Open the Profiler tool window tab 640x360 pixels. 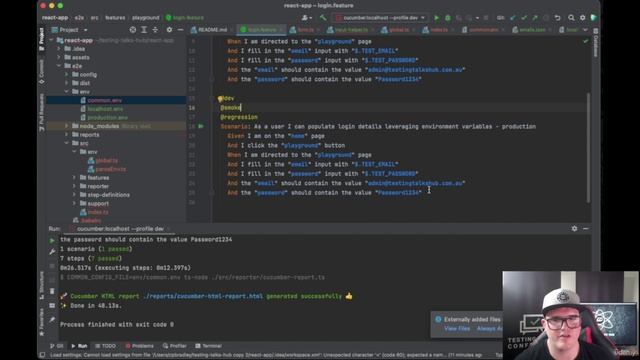(174, 346)
